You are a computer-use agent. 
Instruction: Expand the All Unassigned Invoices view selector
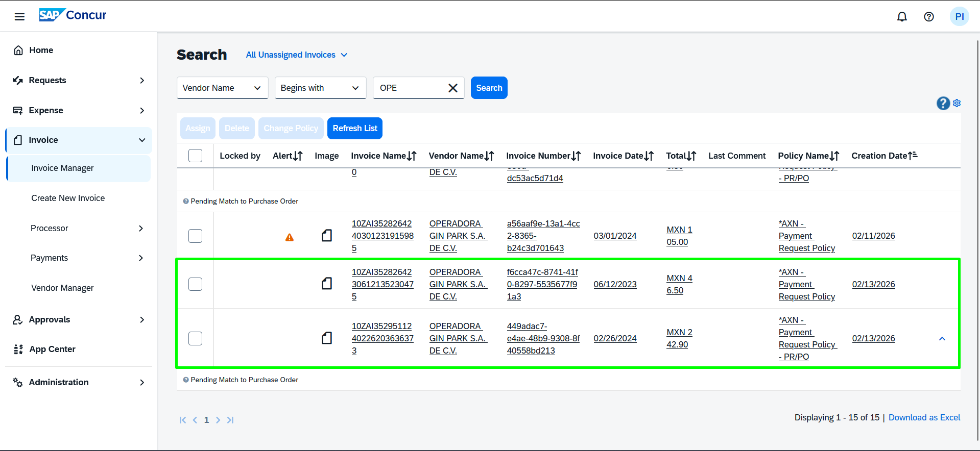tap(296, 55)
